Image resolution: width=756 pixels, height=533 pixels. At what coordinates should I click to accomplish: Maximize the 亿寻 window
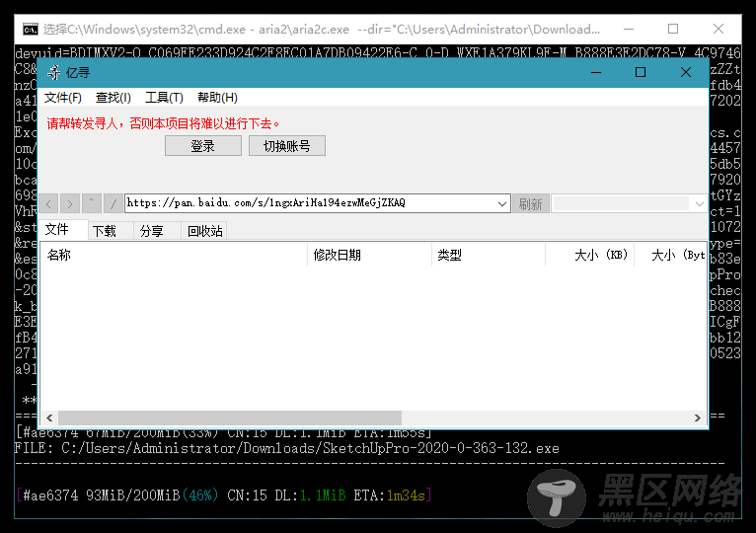tap(641, 72)
